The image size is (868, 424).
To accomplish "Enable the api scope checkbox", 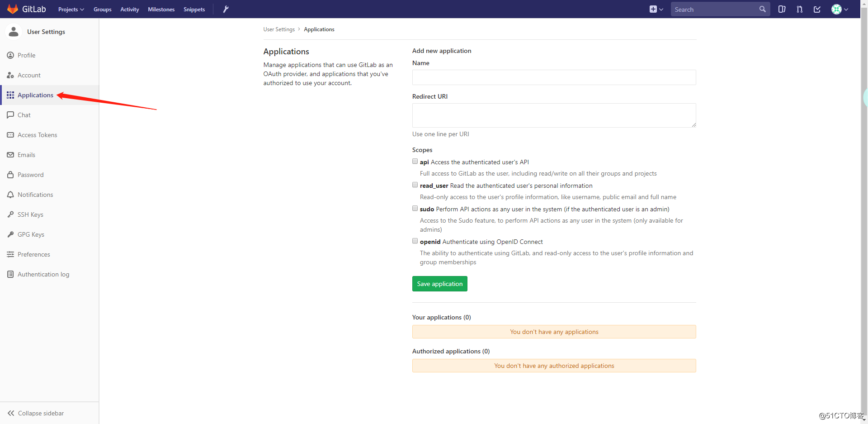I will pyautogui.click(x=415, y=161).
